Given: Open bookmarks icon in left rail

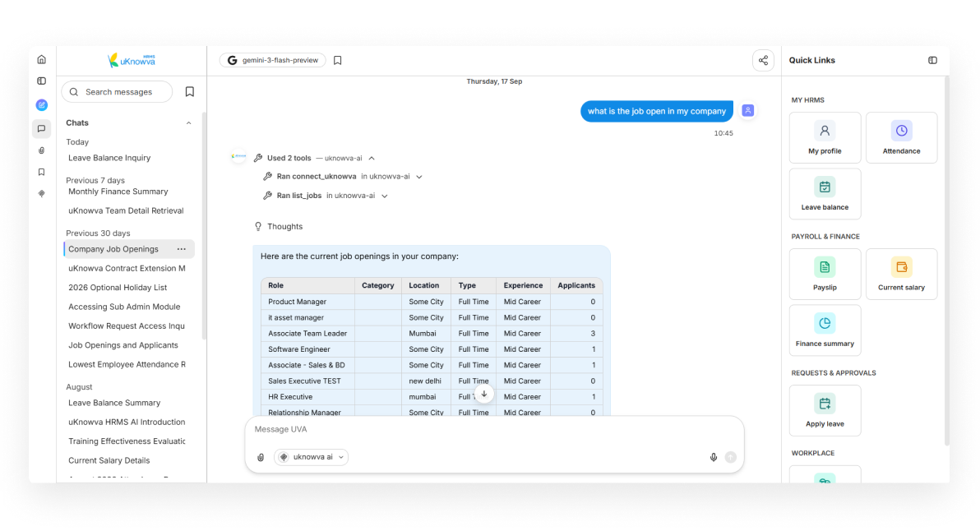Looking at the screenshot, I should tap(41, 172).
